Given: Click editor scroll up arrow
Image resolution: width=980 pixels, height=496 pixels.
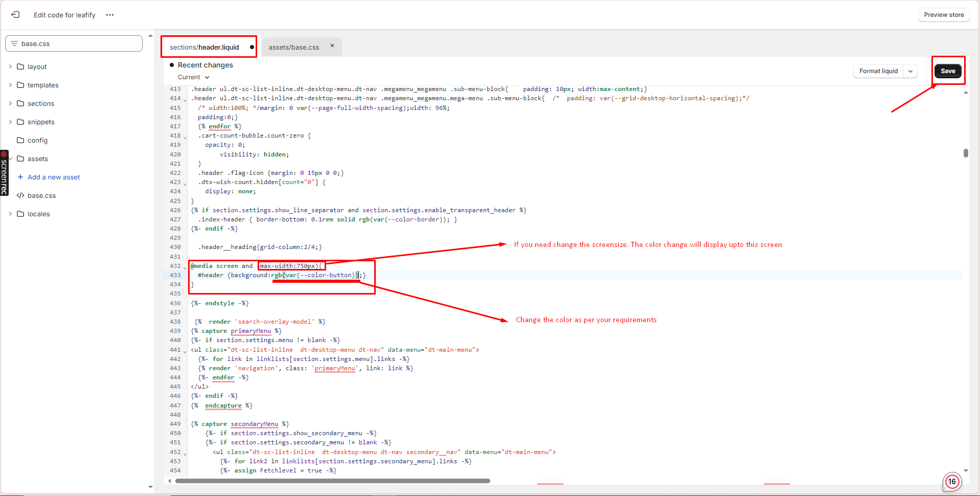Looking at the screenshot, I should [966, 93].
